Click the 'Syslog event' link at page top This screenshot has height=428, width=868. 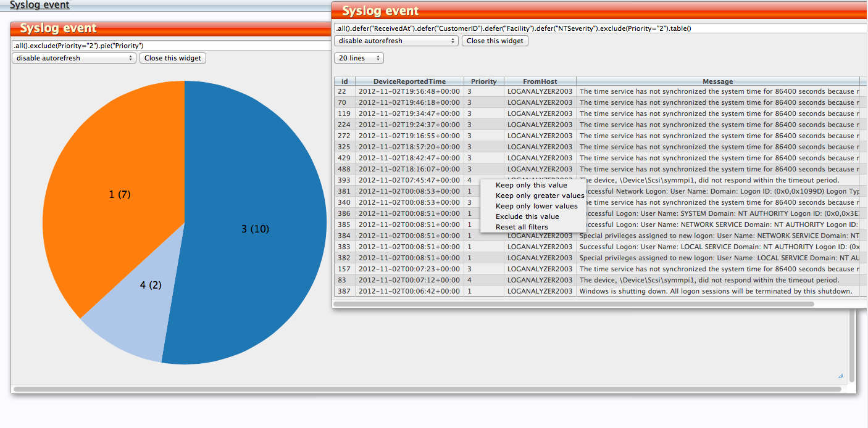(x=40, y=5)
